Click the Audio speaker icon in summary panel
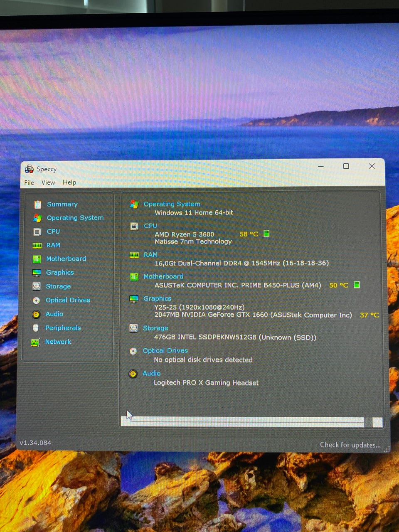Image resolution: width=399 pixels, height=532 pixels. (x=133, y=374)
